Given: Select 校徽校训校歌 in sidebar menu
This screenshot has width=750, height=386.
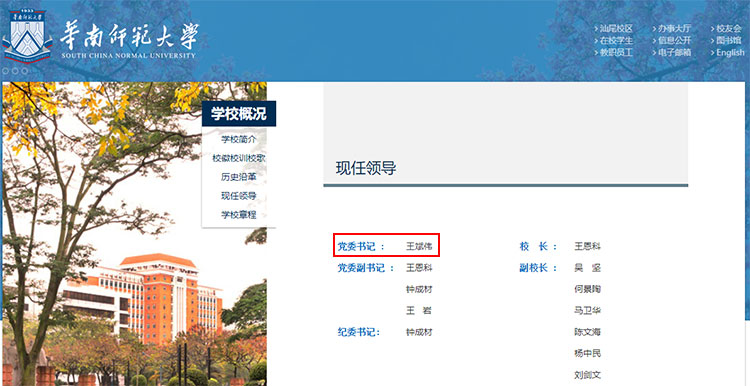Looking at the screenshot, I should tap(239, 158).
